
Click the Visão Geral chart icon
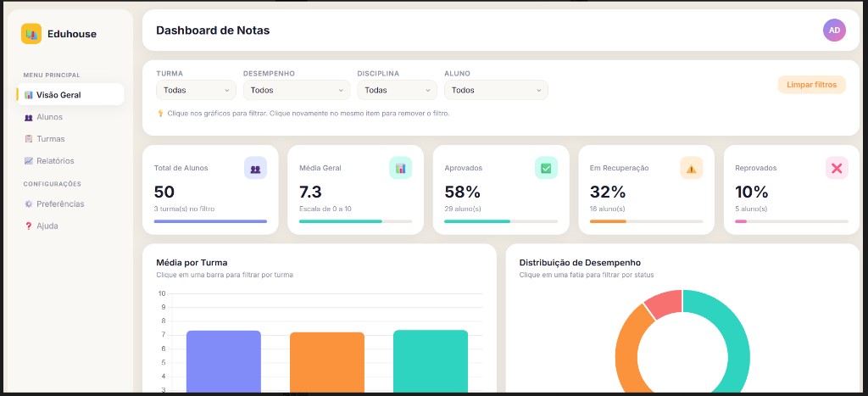29,95
